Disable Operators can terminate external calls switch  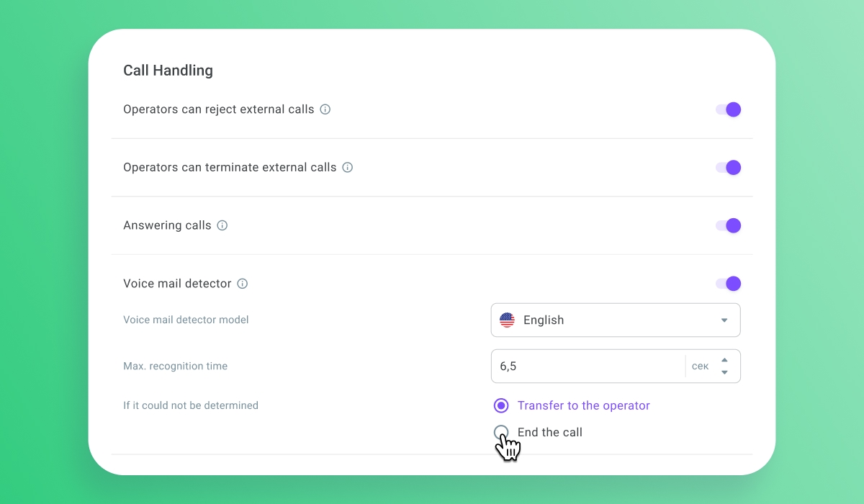click(728, 168)
